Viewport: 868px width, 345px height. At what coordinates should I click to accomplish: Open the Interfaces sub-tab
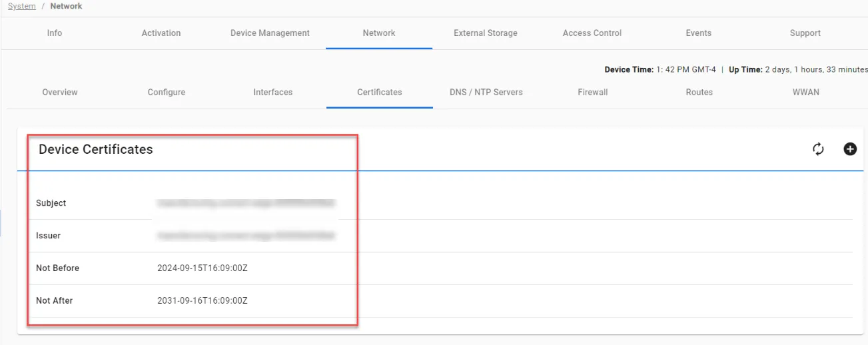tap(273, 92)
